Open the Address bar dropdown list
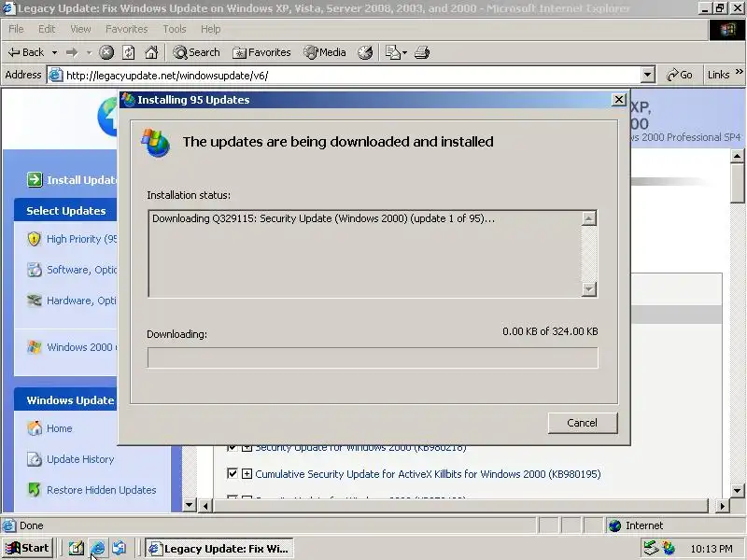The width and height of the screenshot is (747, 560). click(x=647, y=75)
